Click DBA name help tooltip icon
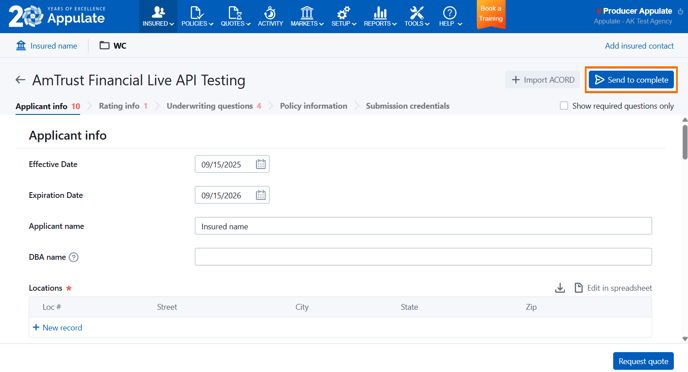The width and height of the screenshot is (688, 372). point(74,257)
